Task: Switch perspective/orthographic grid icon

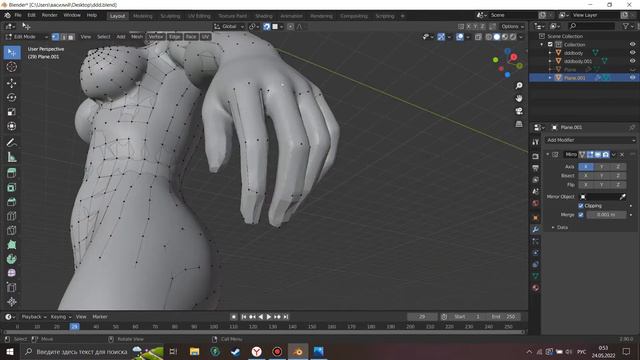Action: (519, 124)
